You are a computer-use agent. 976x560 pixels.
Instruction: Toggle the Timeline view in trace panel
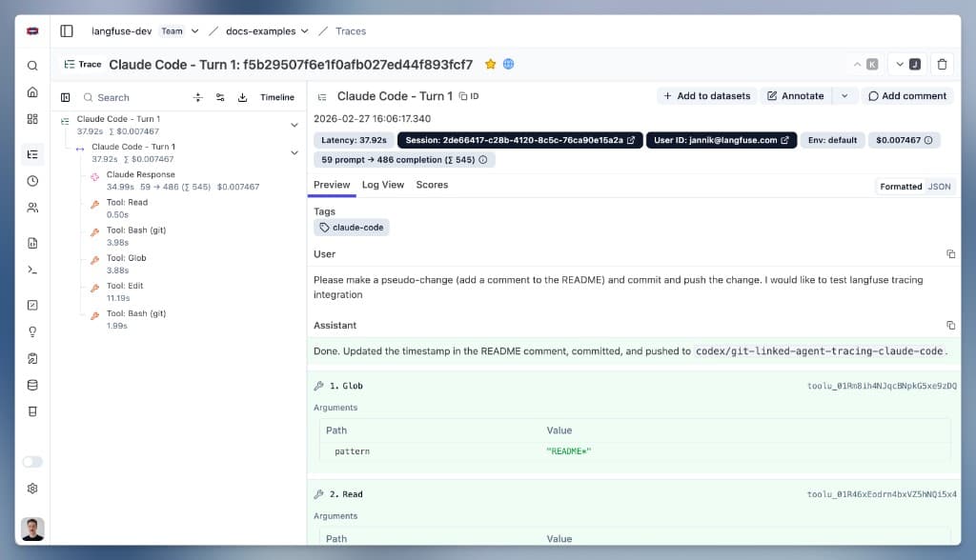277,97
